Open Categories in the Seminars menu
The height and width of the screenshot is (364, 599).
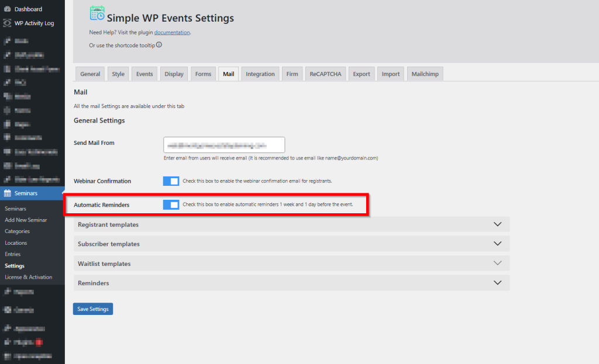[17, 231]
